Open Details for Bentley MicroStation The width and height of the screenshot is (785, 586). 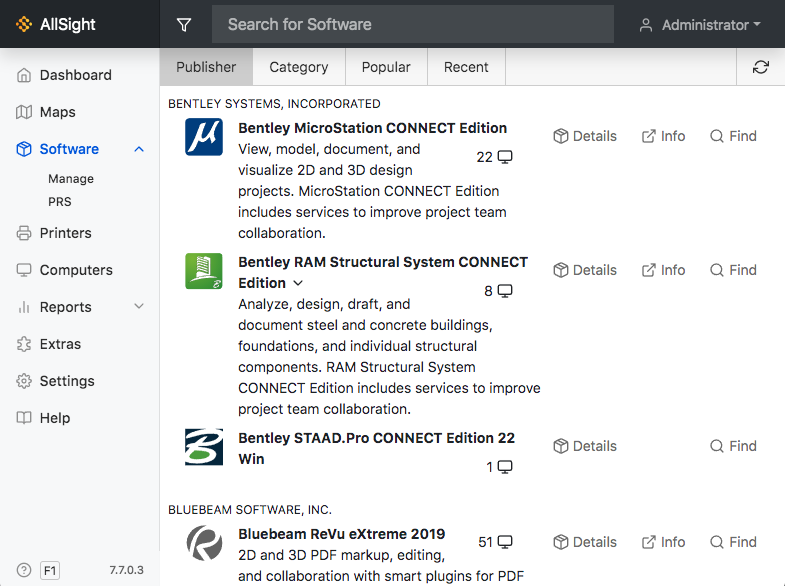pyautogui.click(x=585, y=136)
